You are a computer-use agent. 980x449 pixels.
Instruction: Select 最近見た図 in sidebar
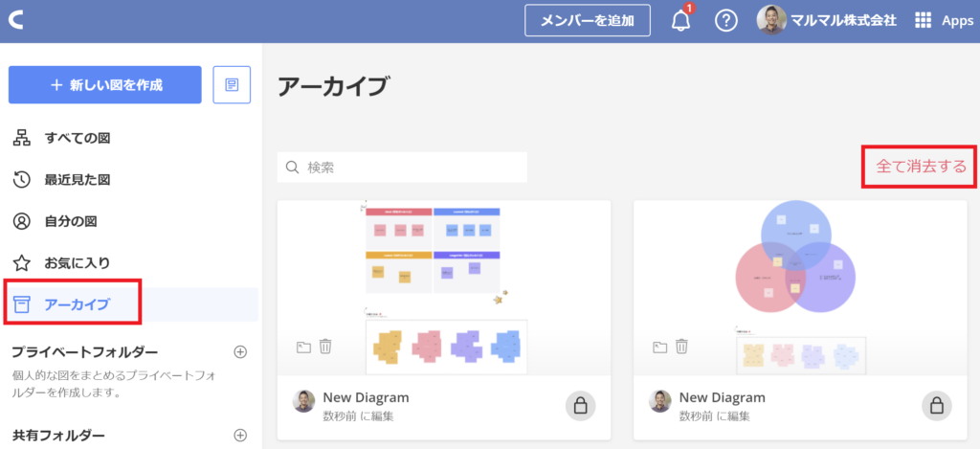(x=77, y=179)
